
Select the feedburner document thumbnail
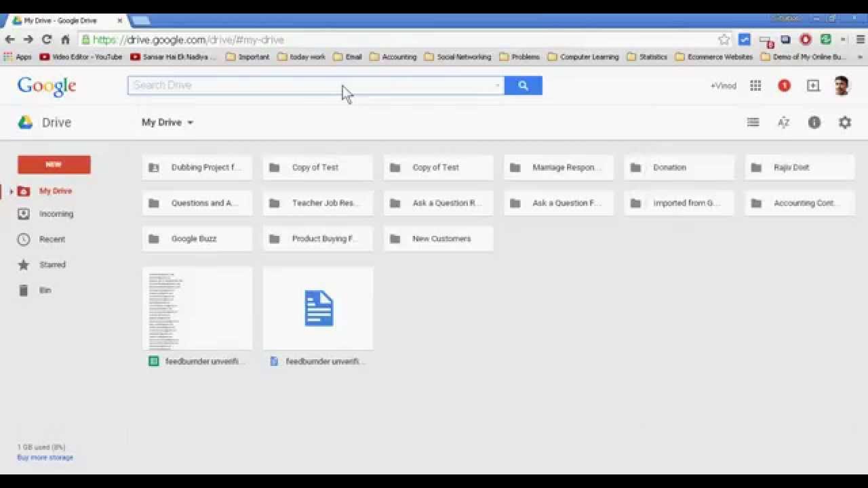[x=318, y=309]
